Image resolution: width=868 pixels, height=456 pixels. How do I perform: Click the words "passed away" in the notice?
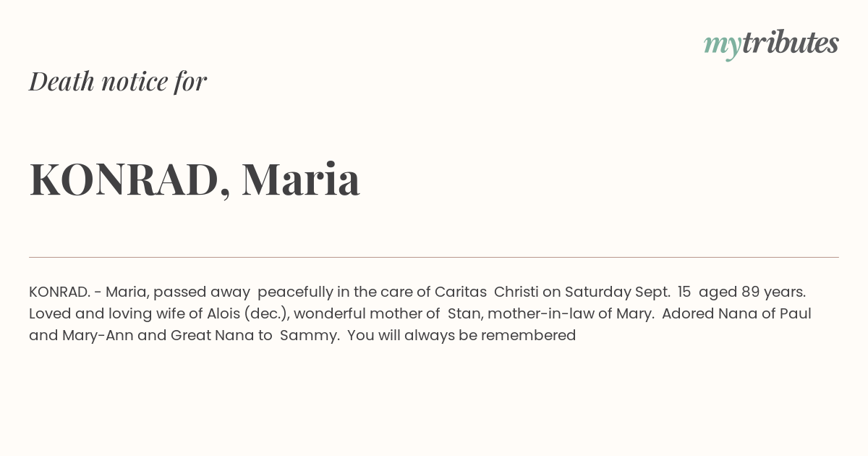click(x=201, y=292)
